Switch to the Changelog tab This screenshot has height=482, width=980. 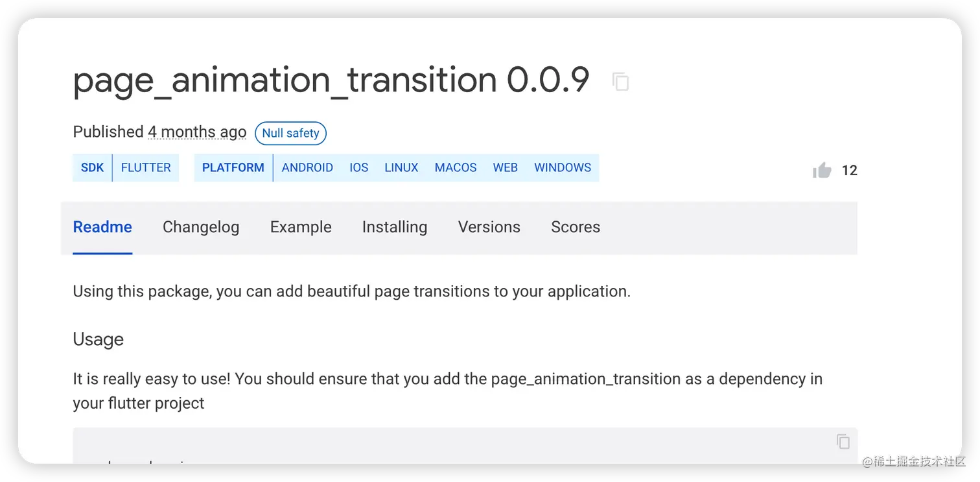[201, 227]
